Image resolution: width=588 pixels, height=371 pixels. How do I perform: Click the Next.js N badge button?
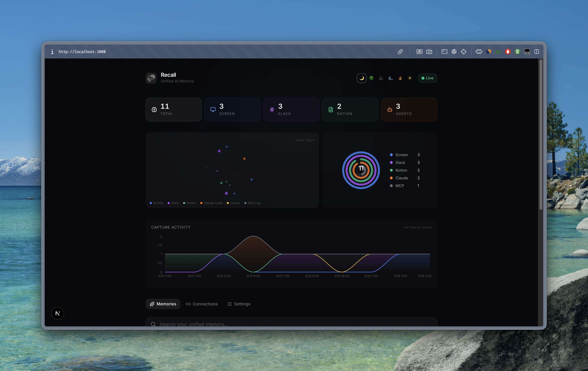58,313
